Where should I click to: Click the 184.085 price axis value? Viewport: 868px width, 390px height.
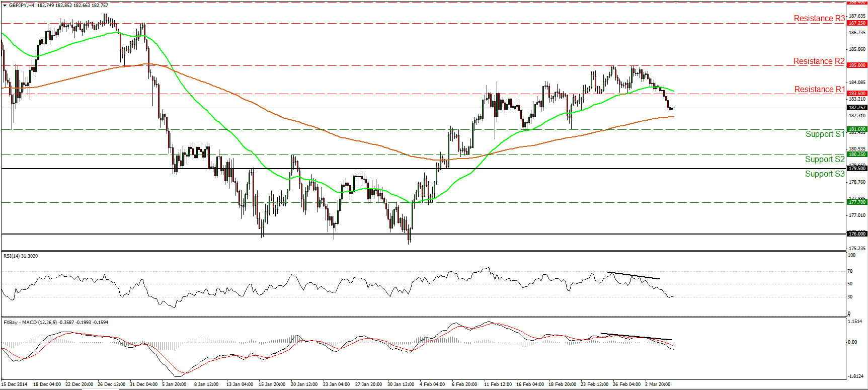(857, 83)
